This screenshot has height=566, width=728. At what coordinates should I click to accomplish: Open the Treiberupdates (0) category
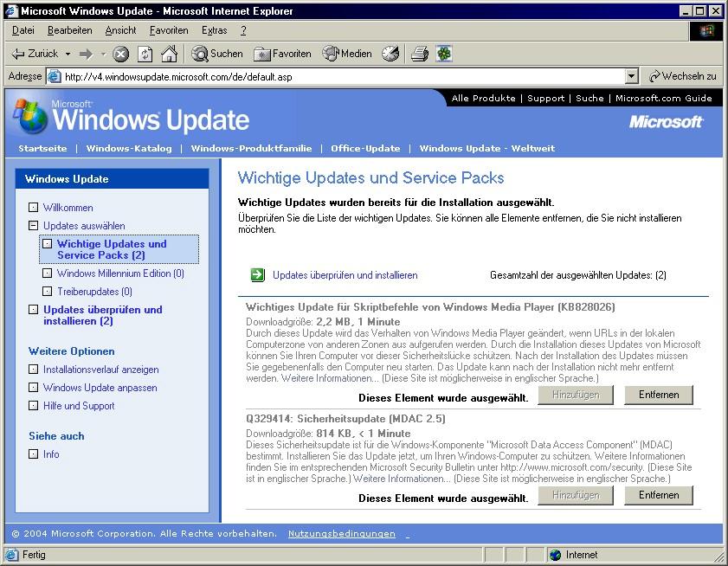coord(94,292)
